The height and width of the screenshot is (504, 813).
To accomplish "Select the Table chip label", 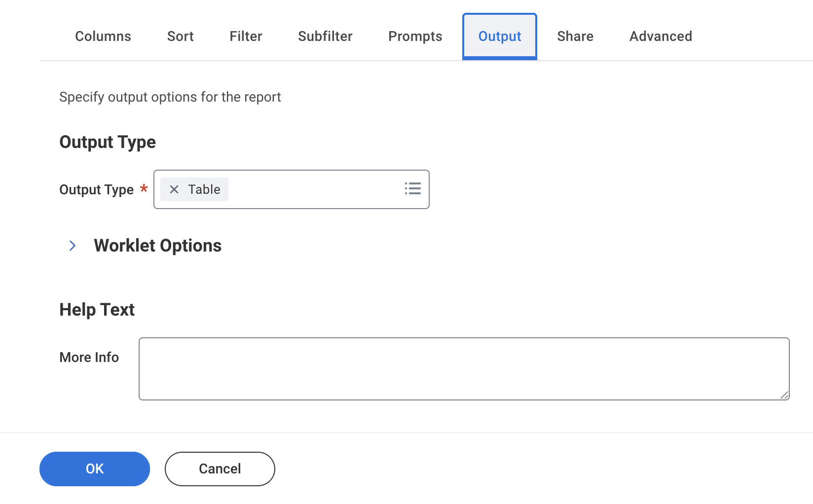I will [204, 189].
